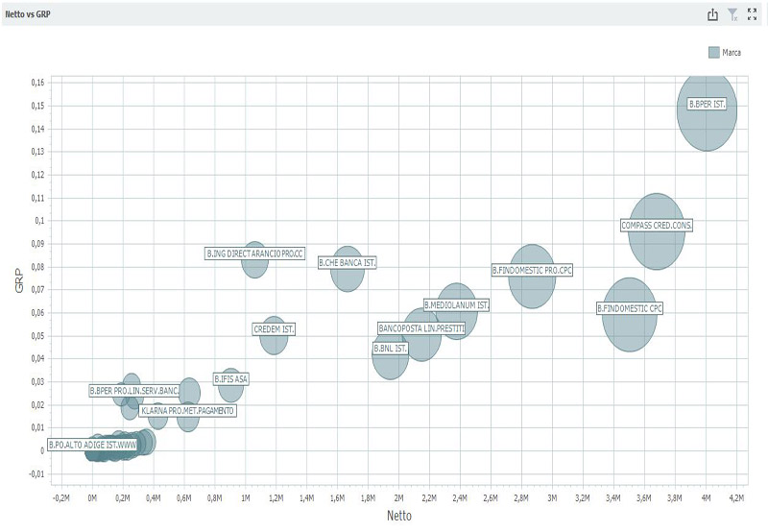Toggle the Marca legend label
Screen dimensions: 768x532
(x=732, y=52)
